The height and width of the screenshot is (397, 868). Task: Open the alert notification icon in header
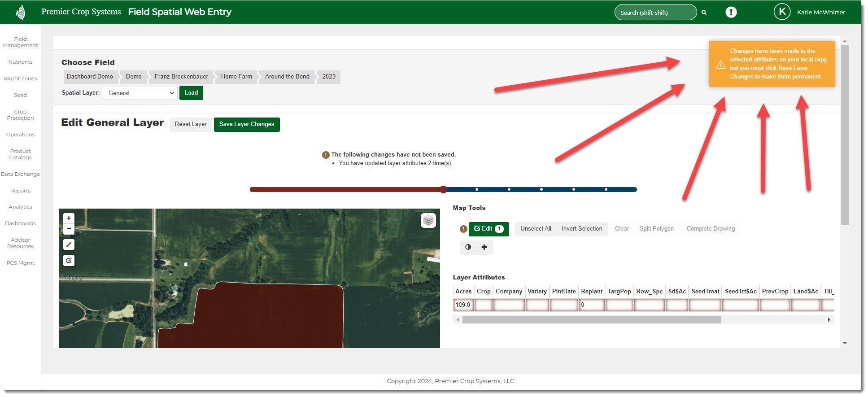[x=731, y=12]
